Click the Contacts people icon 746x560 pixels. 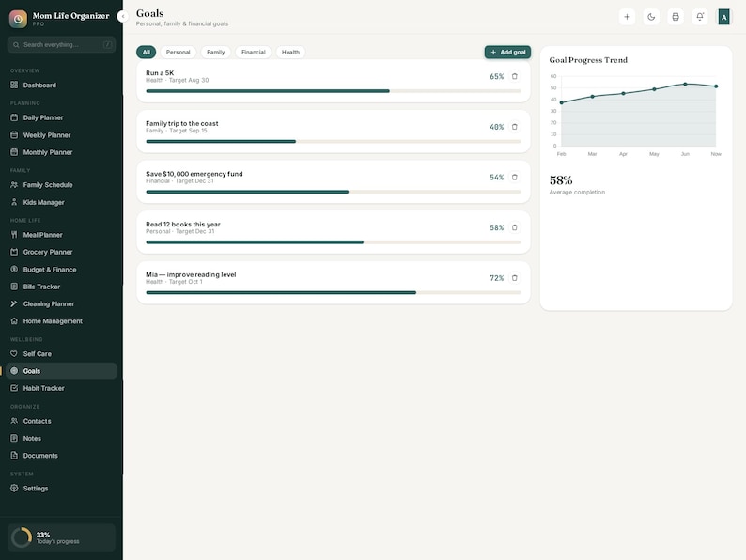14,421
